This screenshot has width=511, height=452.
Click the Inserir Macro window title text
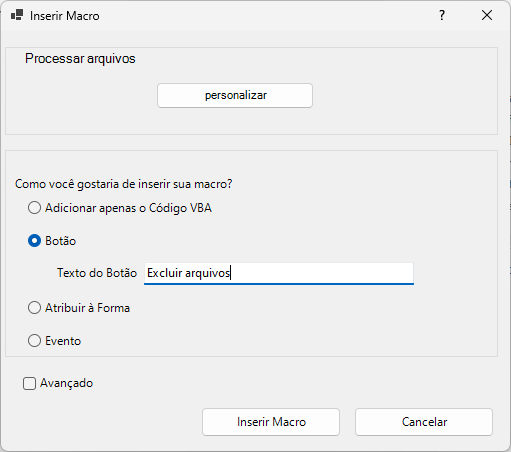(x=65, y=16)
